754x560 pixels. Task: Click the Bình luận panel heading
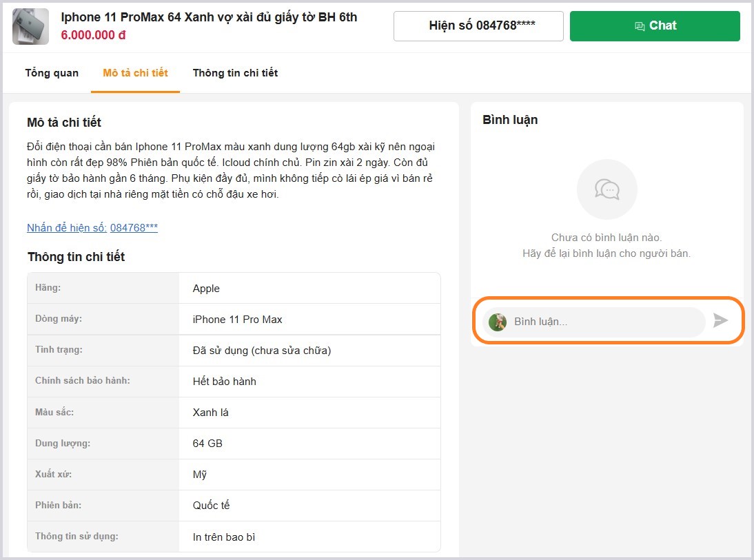510,120
